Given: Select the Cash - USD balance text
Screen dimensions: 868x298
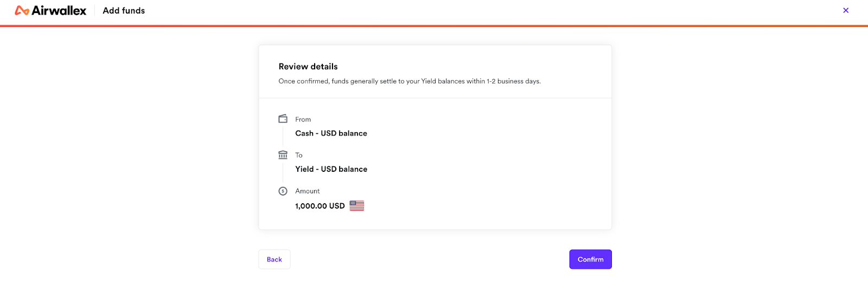Looking at the screenshot, I should [x=331, y=133].
